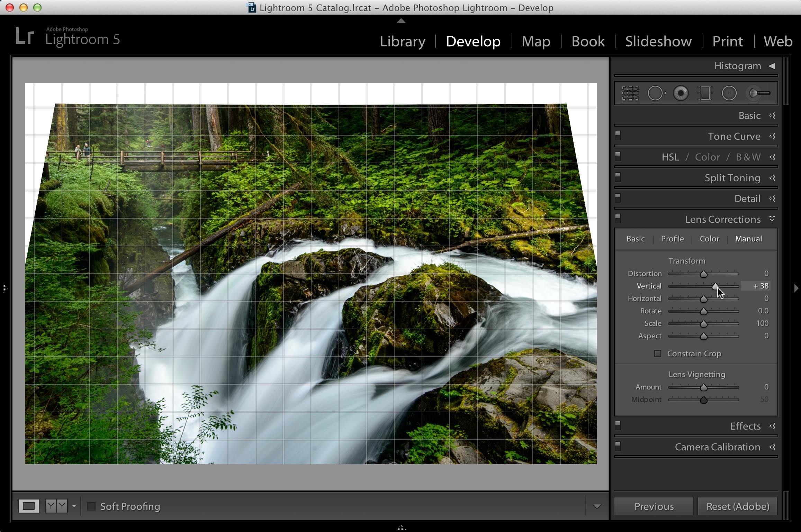
Task: Click the Vertical value field +38
Action: tap(756, 286)
